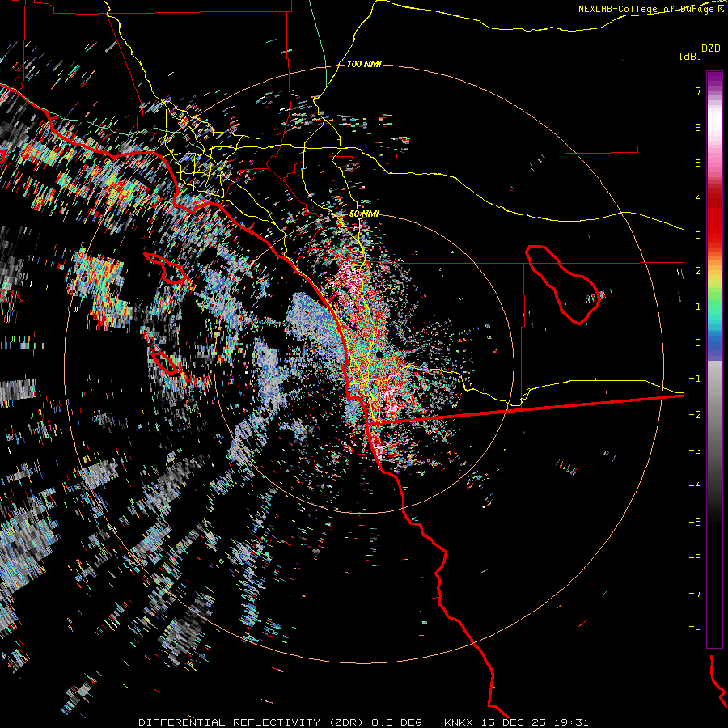Click the -5 value on the color scale
This screenshot has width=728, height=728.
point(695,523)
